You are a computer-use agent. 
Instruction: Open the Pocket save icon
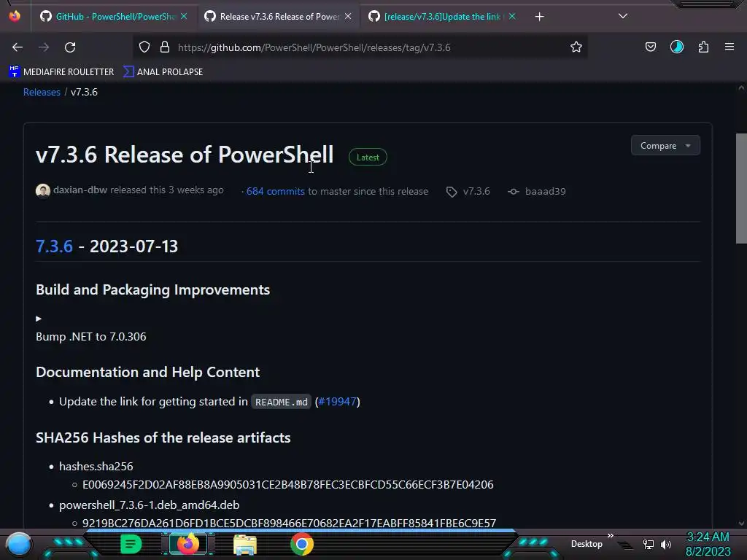click(650, 47)
